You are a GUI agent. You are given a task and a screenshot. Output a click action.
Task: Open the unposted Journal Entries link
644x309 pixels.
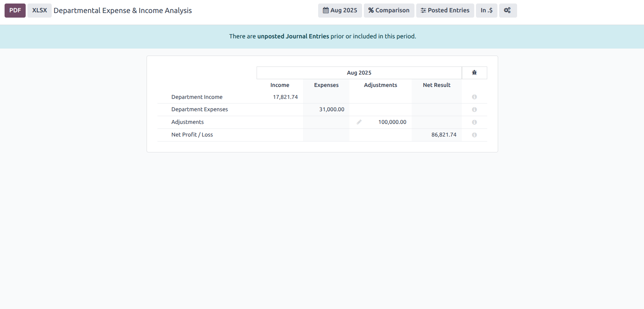click(293, 36)
